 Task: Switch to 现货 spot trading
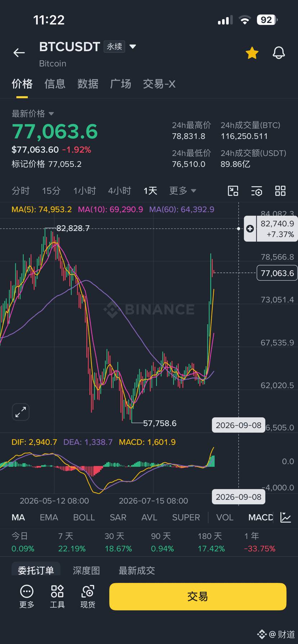88,597
